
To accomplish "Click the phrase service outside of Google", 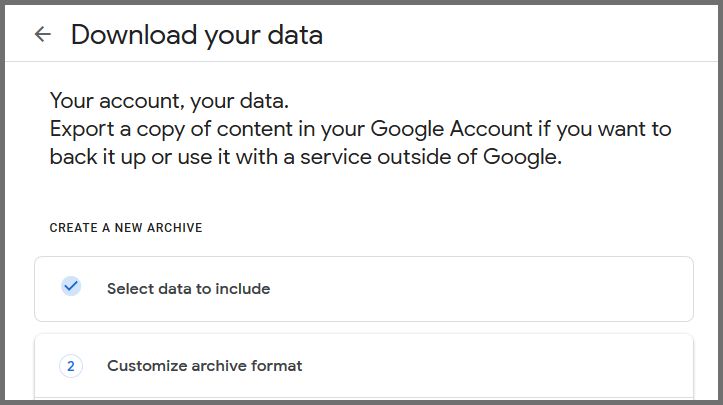I will [x=431, y=157].
